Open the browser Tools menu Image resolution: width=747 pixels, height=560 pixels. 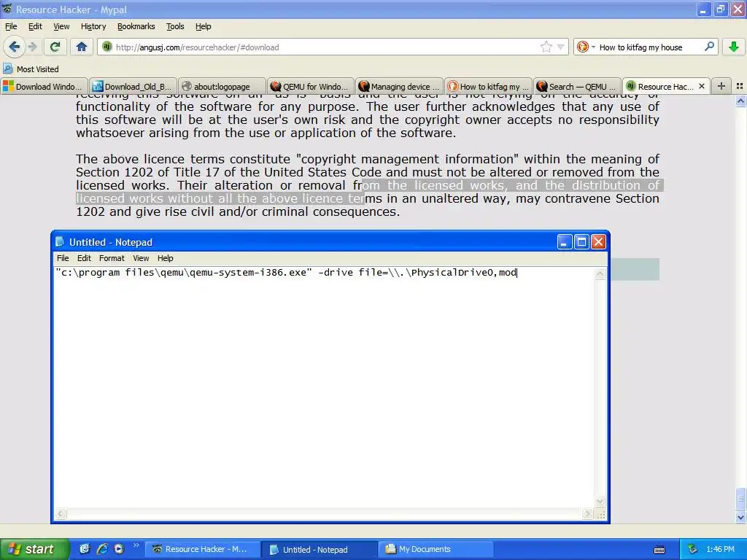tap(175, 26)
